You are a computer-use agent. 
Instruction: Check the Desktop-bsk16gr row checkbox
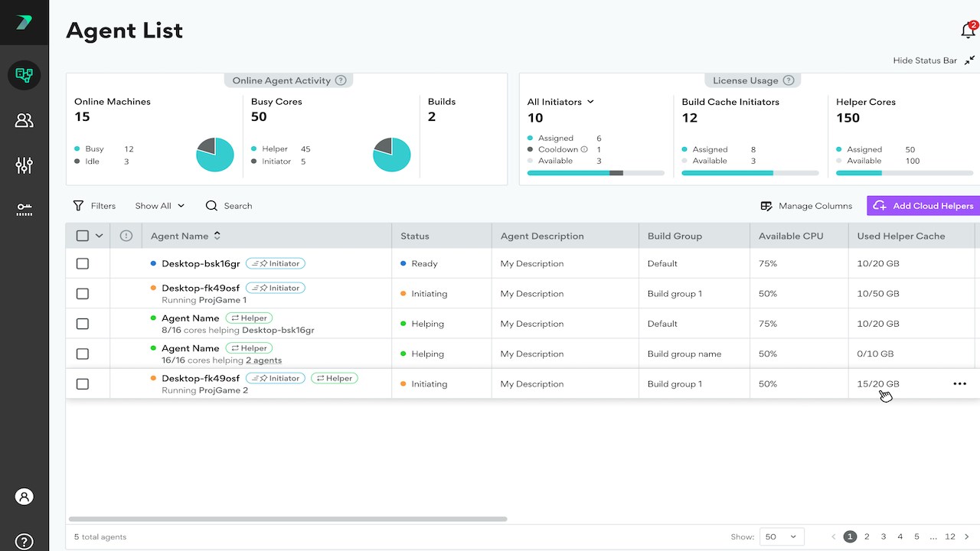point(83,263)
